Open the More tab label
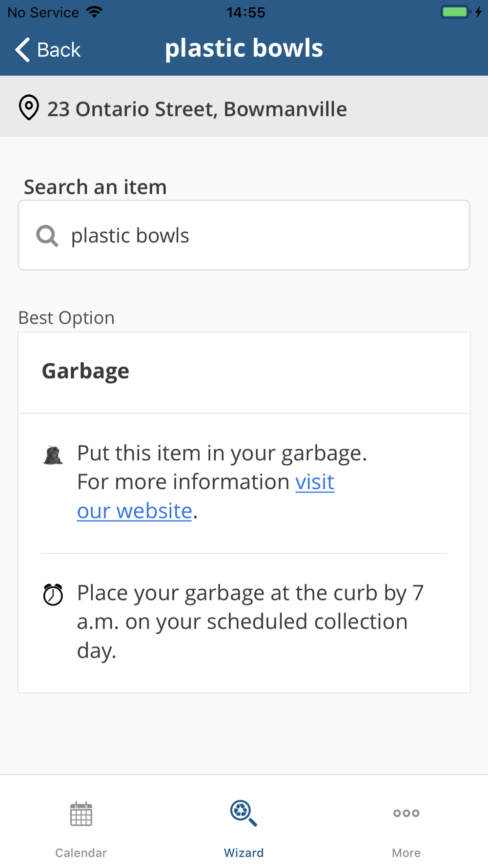 [x=406, y=853]
